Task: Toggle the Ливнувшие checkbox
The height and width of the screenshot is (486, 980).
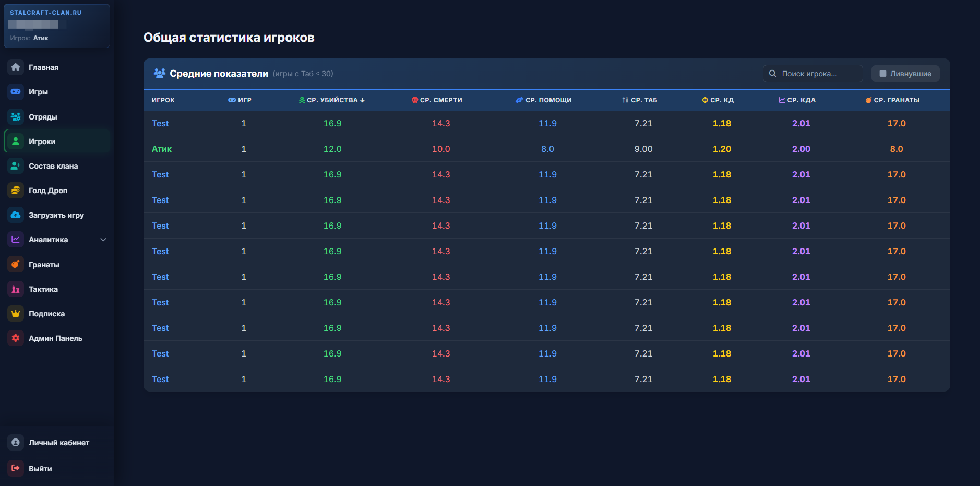Action: 883,74
